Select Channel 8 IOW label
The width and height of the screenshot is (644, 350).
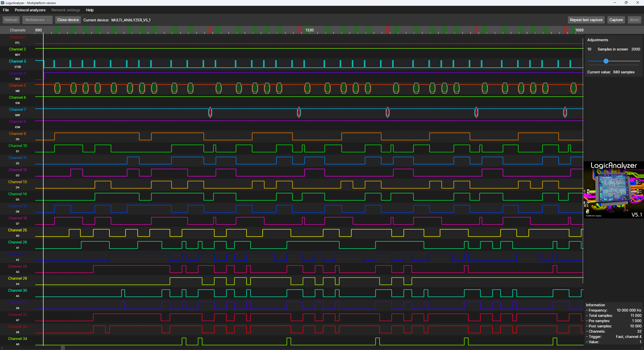[18, 124]
